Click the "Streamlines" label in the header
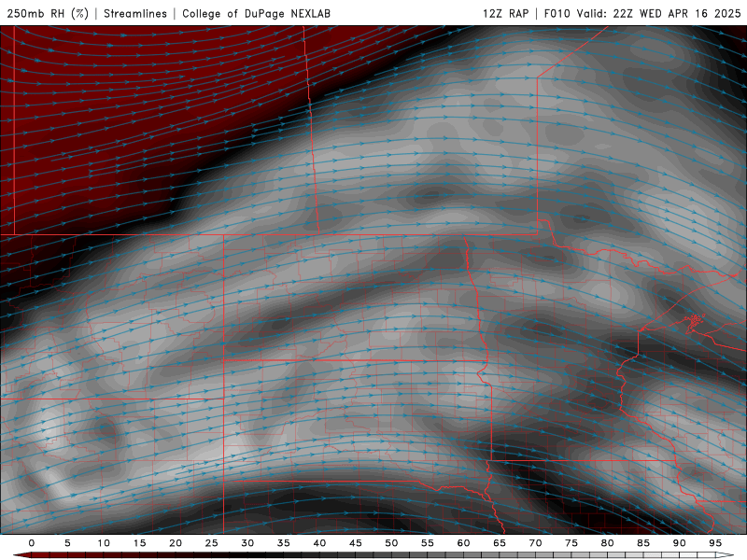 [135, 13]
